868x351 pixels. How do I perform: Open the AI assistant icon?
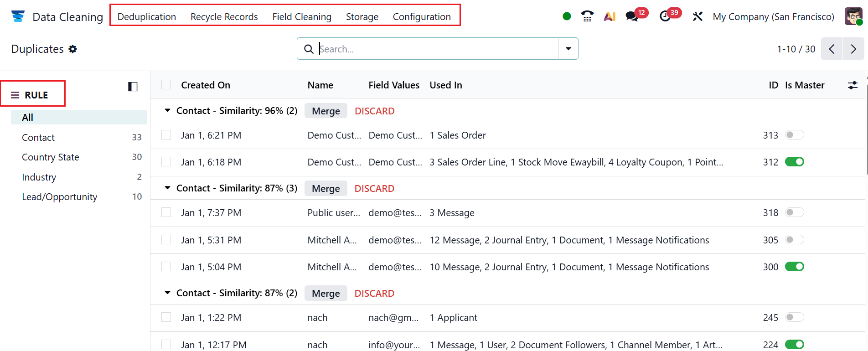tap(610, 16)
